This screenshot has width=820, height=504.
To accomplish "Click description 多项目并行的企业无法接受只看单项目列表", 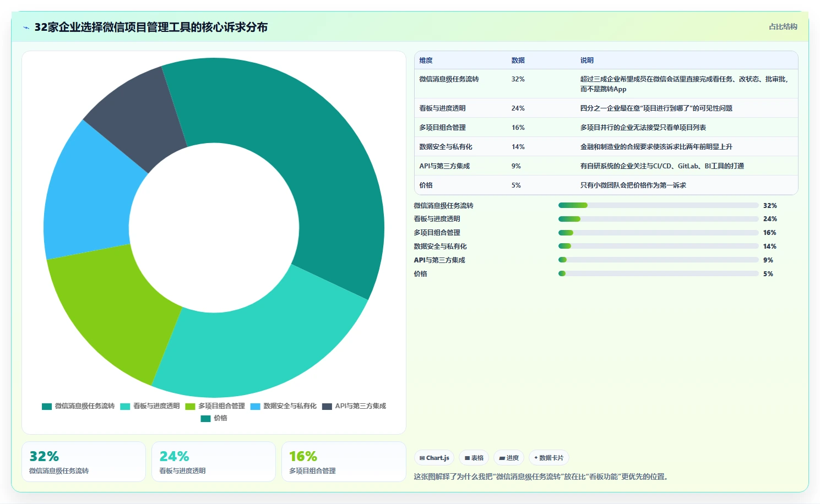I will coord(643,128).
